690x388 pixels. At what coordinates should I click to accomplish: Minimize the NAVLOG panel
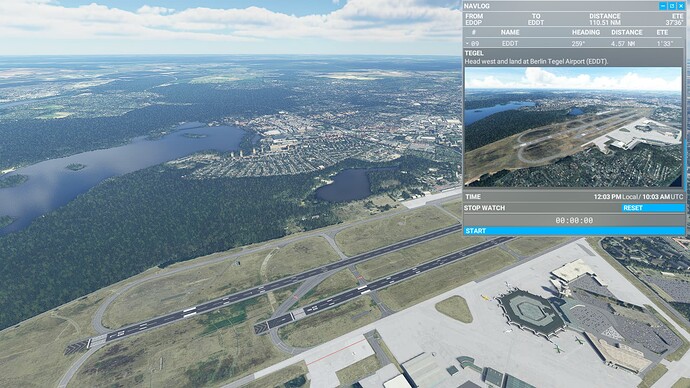click(x=663, y=6)
